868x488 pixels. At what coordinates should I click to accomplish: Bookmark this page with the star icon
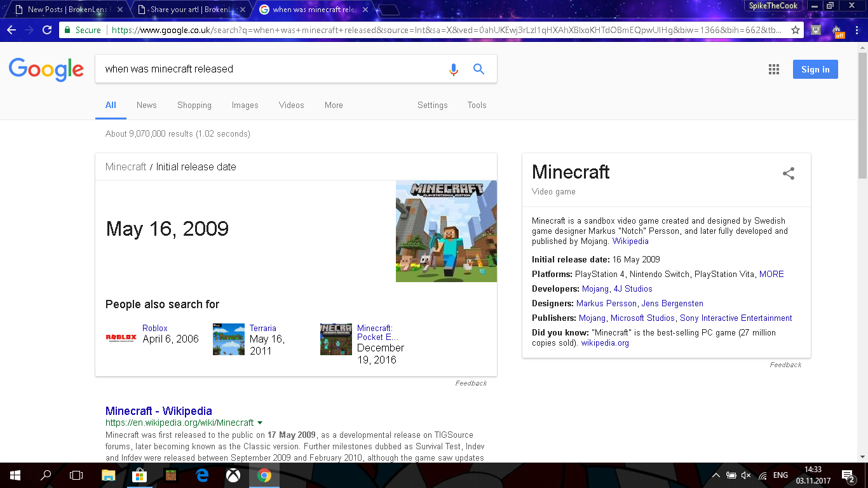point(796,30)
